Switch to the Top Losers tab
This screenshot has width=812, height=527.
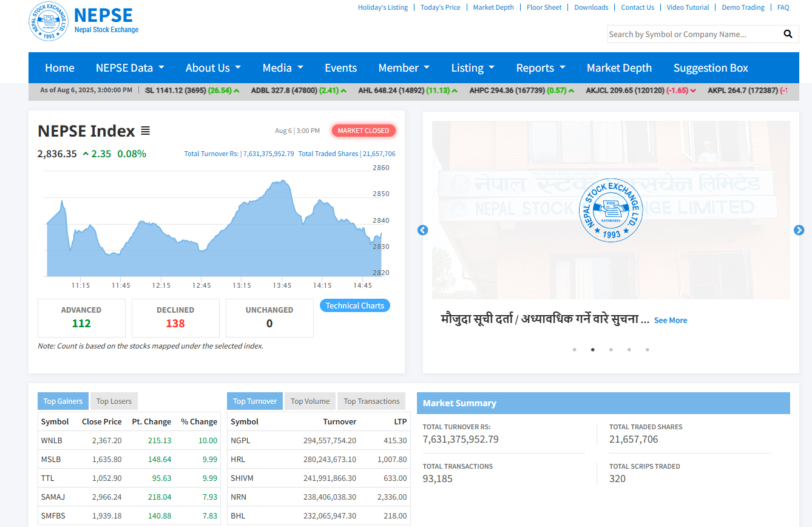click(114, 401)
